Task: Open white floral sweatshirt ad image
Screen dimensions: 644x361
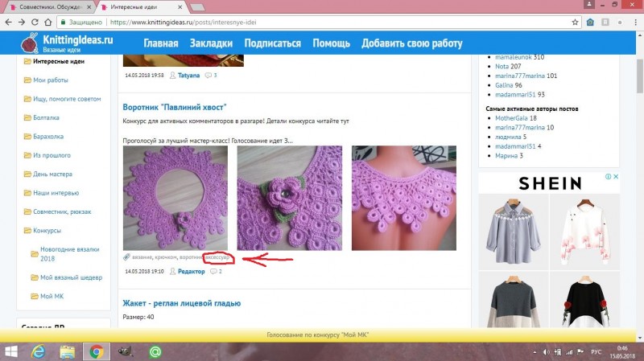Action: click(x=585, y=232)
